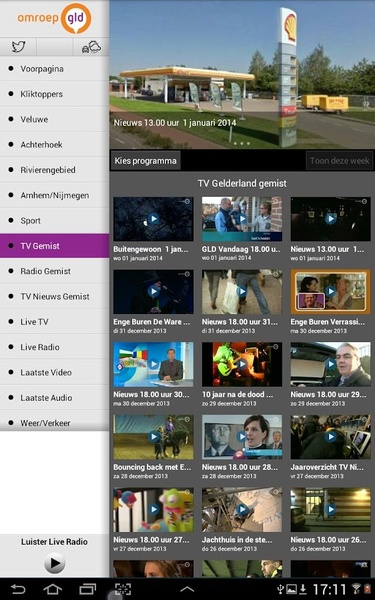Play Nieuws 13.00 uur 1 januari thumbnail

pos(331,219)
